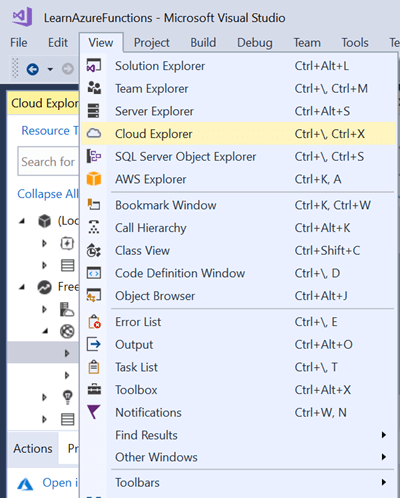Click the Output arrow icon
Screen dimensions: 400x498
coord(94,344)
